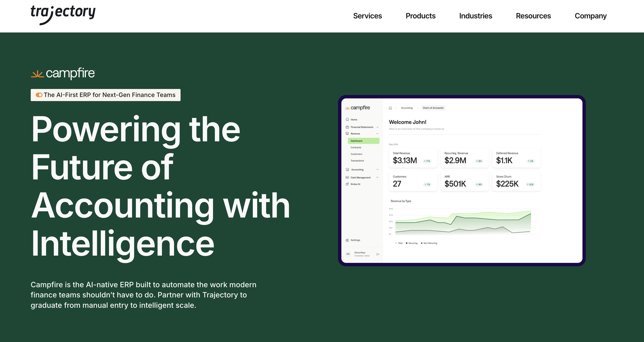Screen dimensions: 644x342
Task: Click the Settings gear icon in the sidebar
Action: (x=347, y=240)
